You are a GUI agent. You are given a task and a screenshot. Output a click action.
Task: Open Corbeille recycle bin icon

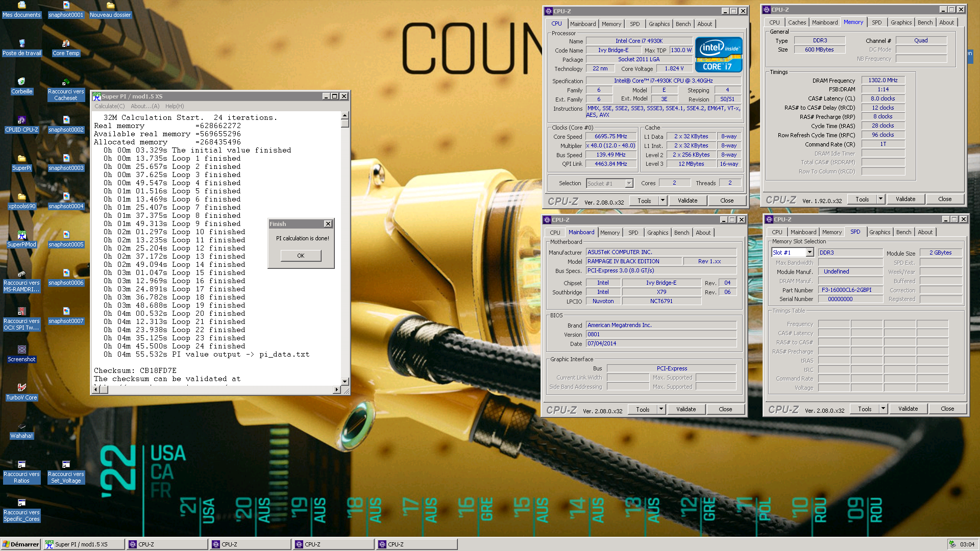click(21, 86)
